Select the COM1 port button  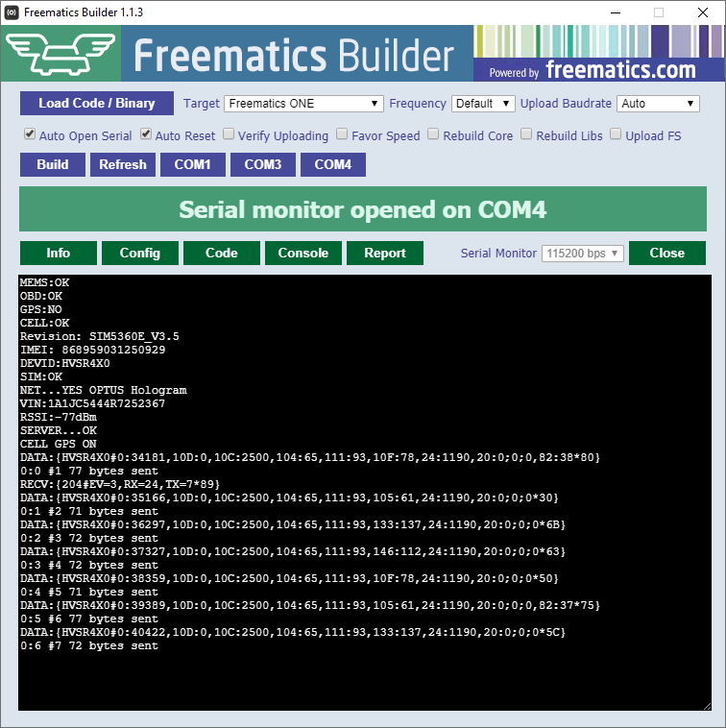[x=193, y=165]
